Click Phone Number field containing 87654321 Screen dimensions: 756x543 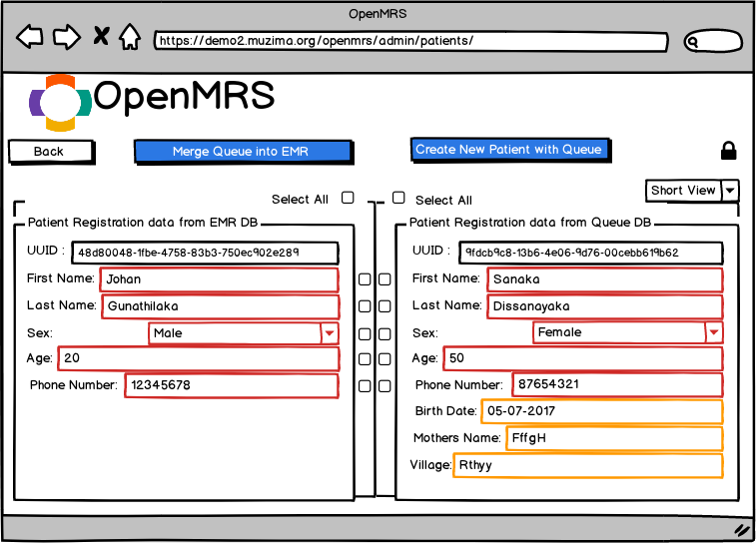(617, 384)
